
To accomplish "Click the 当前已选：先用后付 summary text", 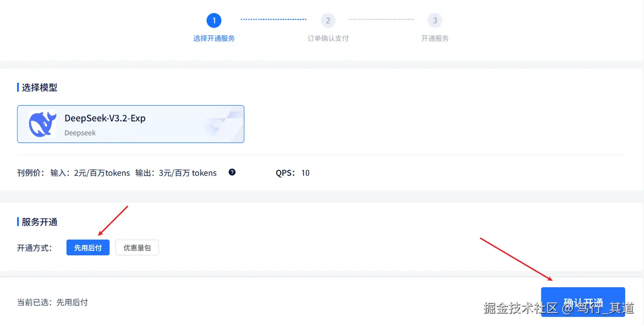I will pos(53,302).
